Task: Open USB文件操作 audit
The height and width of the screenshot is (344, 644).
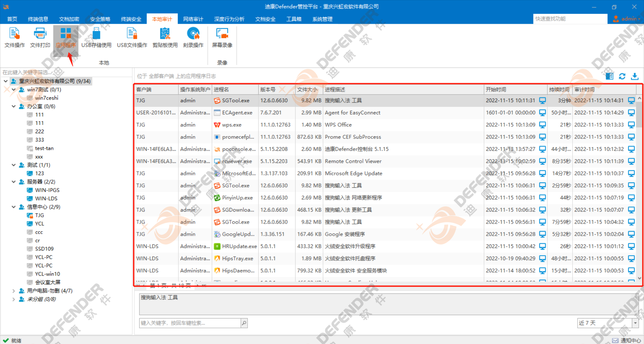Action: click(132, 38)
